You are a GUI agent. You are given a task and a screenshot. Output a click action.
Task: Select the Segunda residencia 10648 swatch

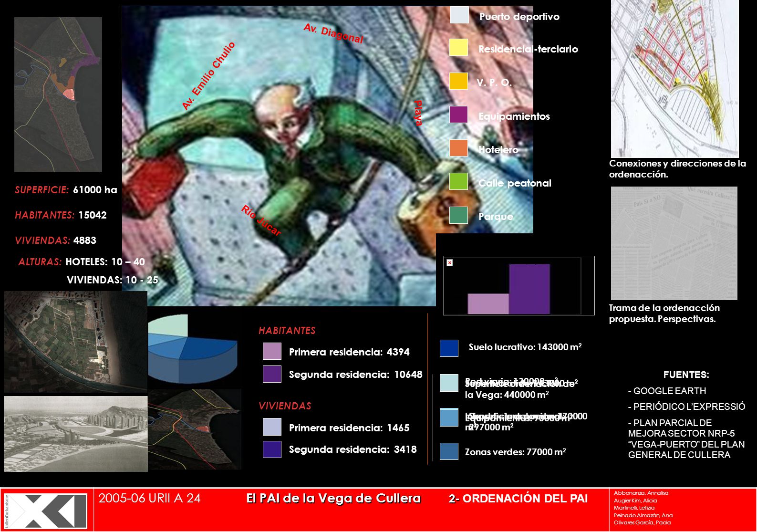[x=272, y=374]
